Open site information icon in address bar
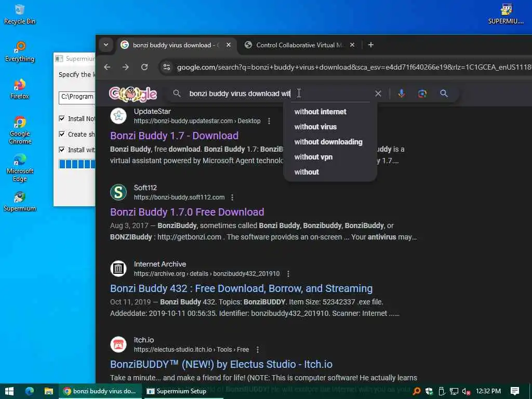The height and width of the screenshot is (399, 532). pos(167,67)
